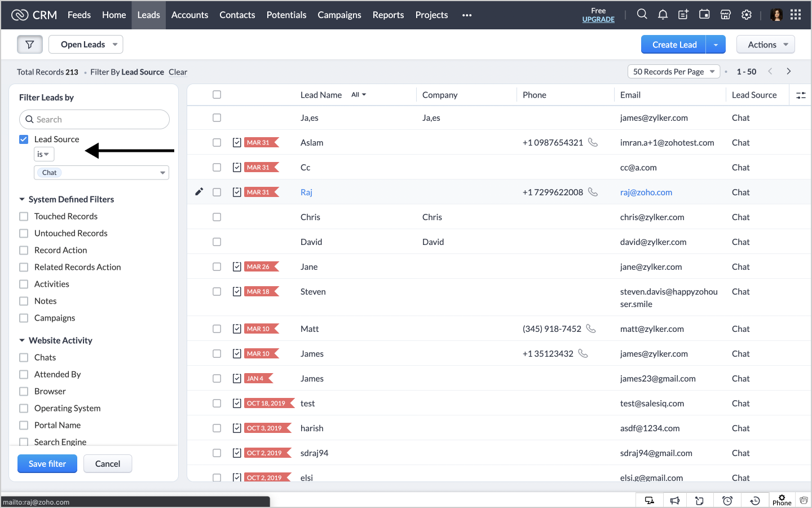This screenshot has height=508, width=812.
Task: Click the edit pencil on Raj's row
Action: click(199, 192)
